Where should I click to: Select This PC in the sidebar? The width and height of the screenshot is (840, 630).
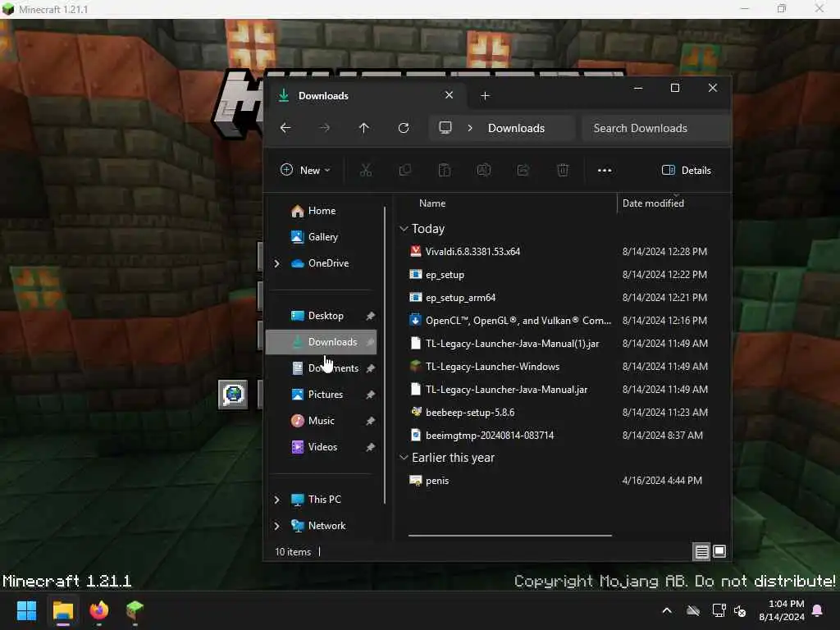(x=323, y=500)
